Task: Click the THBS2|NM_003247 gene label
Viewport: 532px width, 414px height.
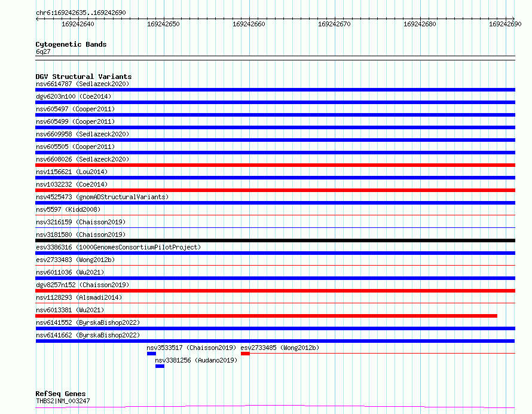Action: pos(63,401)
